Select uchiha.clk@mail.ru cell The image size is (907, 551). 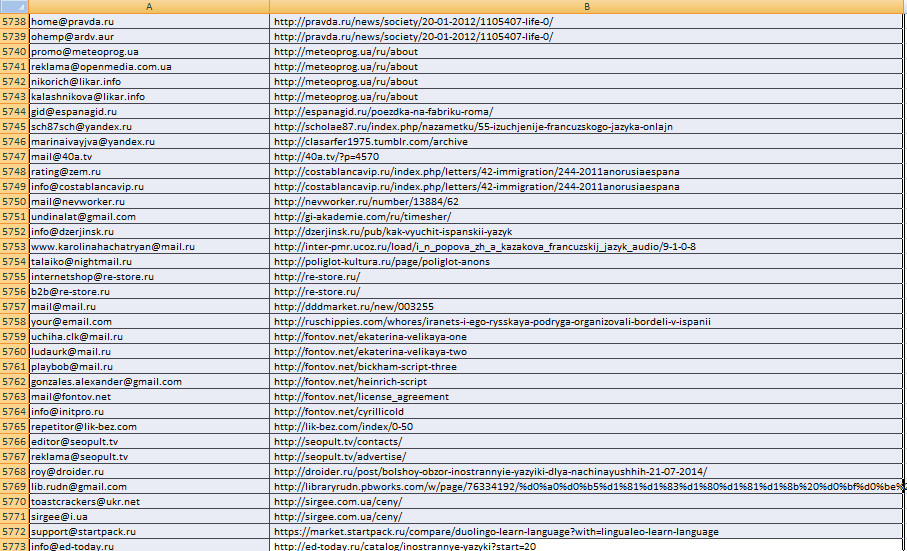point(149,336)
